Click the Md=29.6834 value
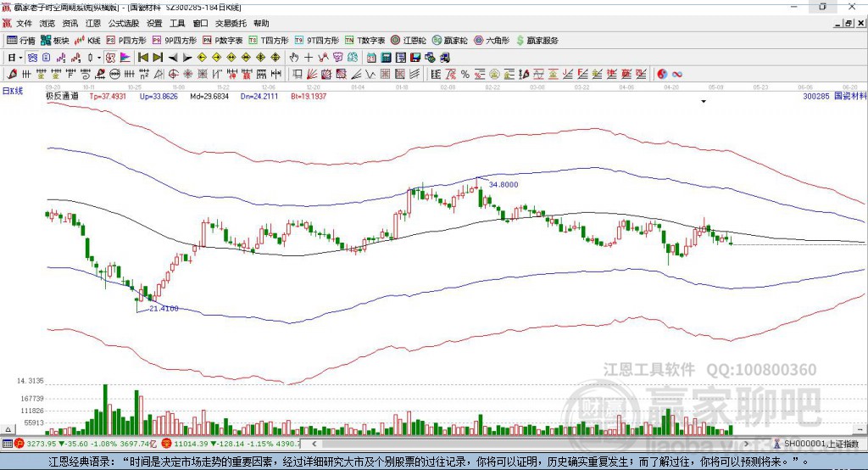Image resolution: width=868 pixels, height=470 pixels. (x=209, y=96)
